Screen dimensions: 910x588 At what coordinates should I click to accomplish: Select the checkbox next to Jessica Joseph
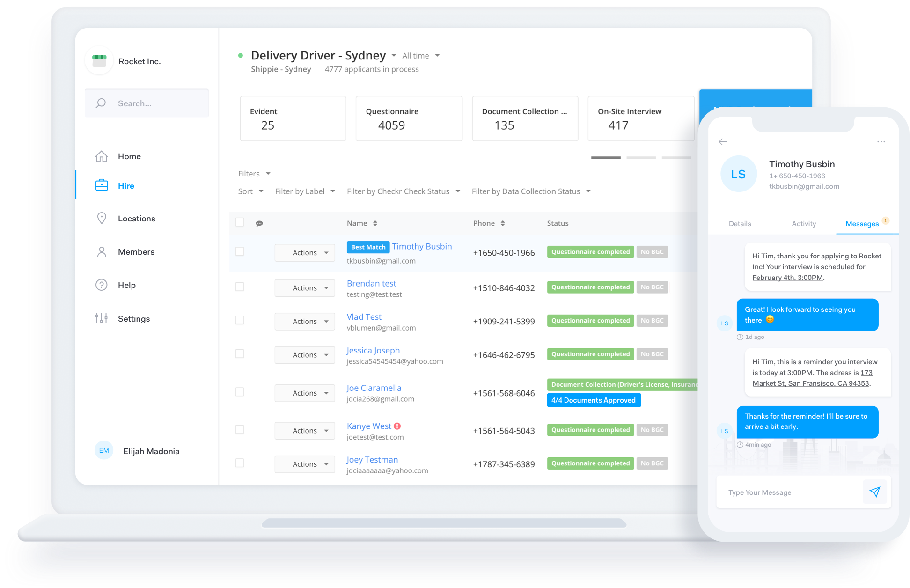pos(240,353)
